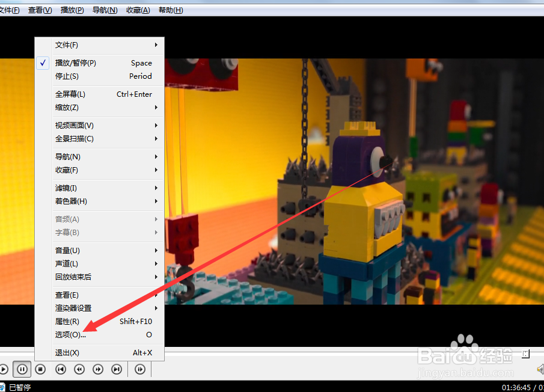The height and width of the screenshot is (392, 544).
Task: Click the 已暂停 status text
Action: pos(20,387)
